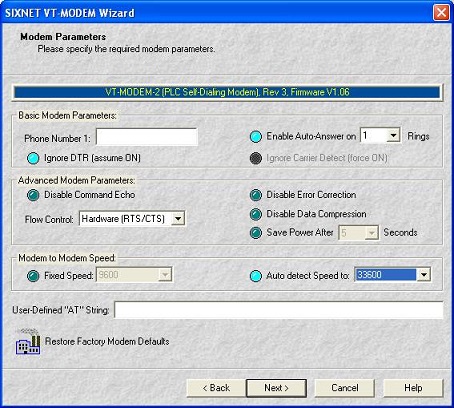454x408 pixels.
Task: Open the auto-answer Rings dropdown
Action: [x=393, y=136]
